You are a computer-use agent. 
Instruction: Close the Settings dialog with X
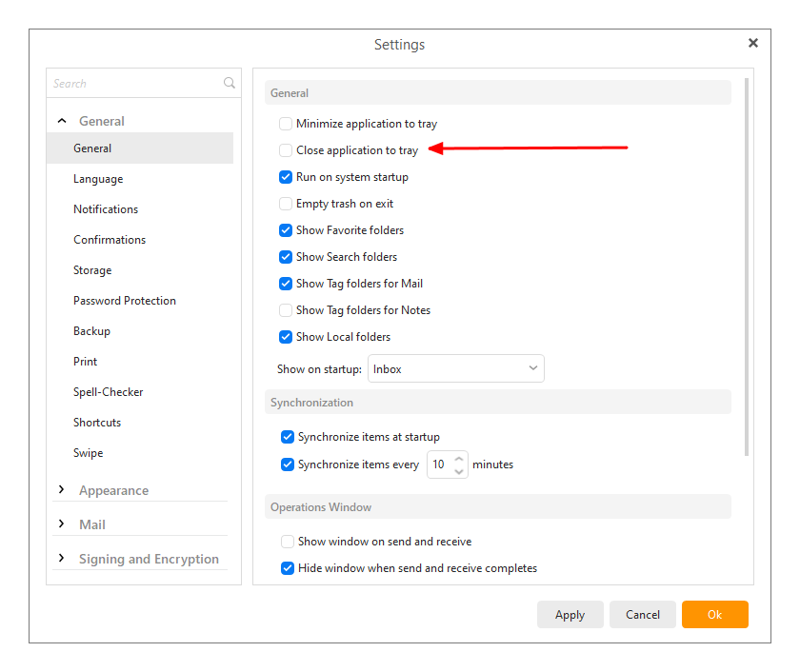point(752,44)
